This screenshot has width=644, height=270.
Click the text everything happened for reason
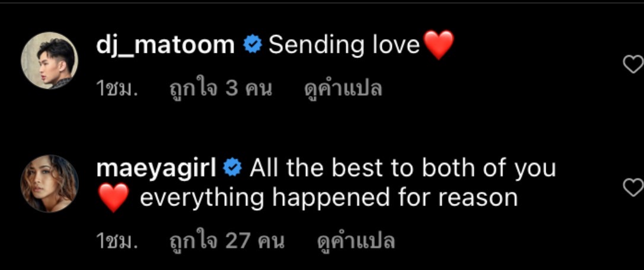[x=329, y=198]
